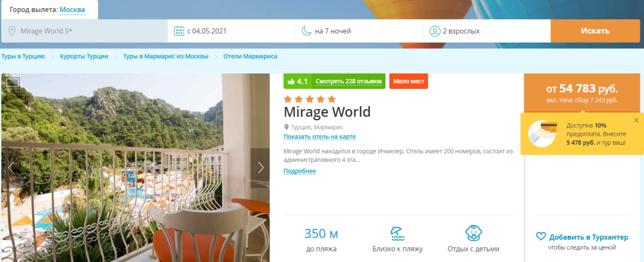Open the date picker с 04.05.2021
The width and height of the screenshot is (644, 262).
point(231,31)
